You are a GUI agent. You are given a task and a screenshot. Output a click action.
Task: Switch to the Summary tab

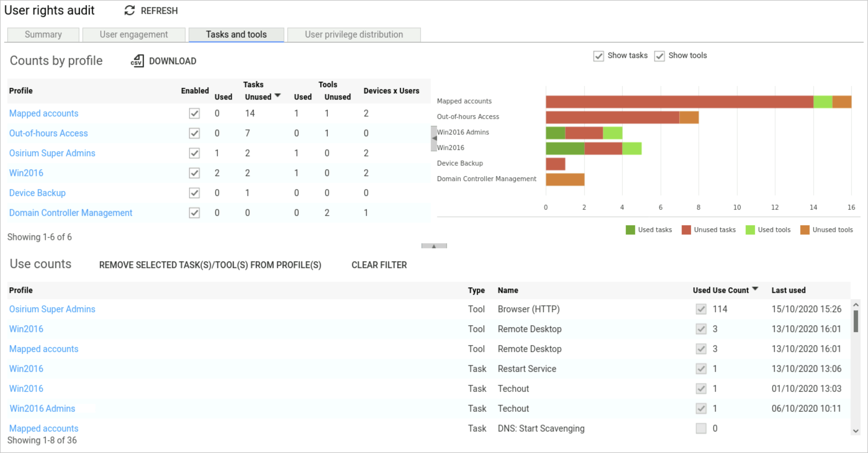coord(43,34)
